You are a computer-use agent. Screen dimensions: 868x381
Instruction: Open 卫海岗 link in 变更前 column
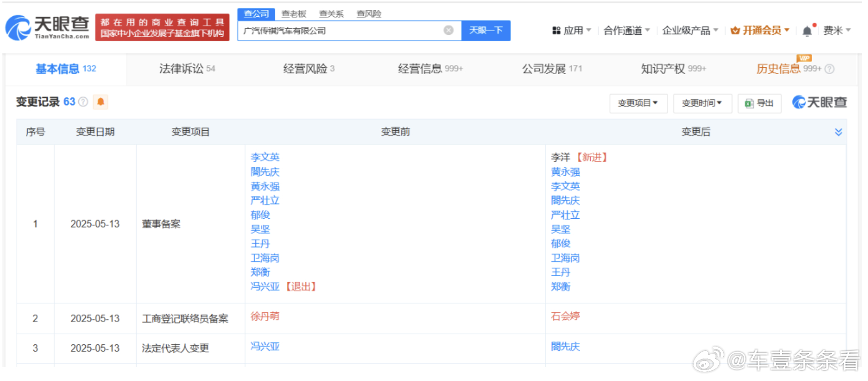pos(265,258)
